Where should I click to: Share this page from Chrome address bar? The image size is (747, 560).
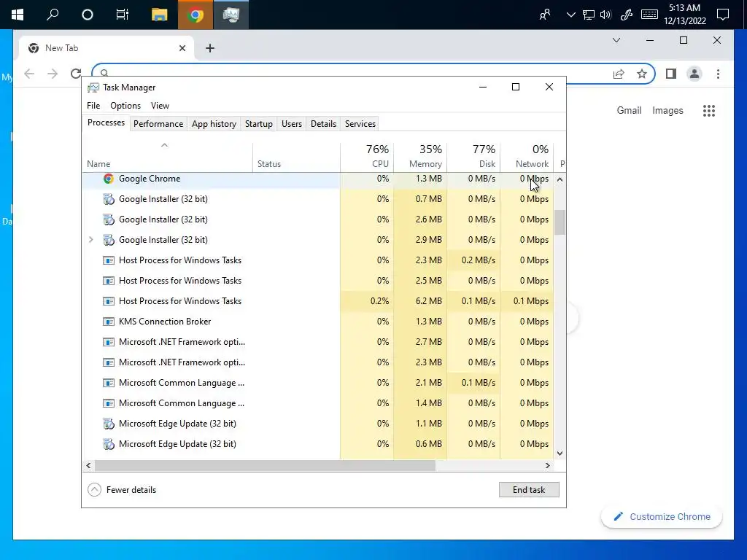[x=619, y=74]
